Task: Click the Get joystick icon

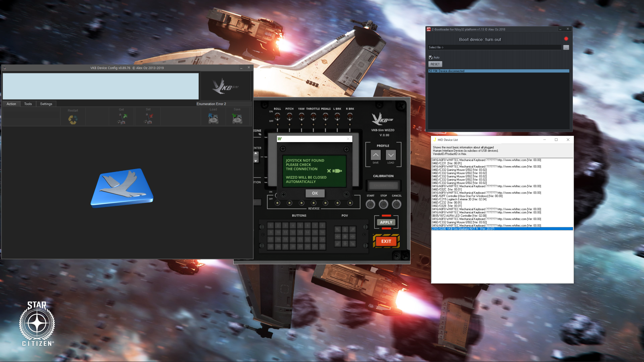Action: (122, 119)
